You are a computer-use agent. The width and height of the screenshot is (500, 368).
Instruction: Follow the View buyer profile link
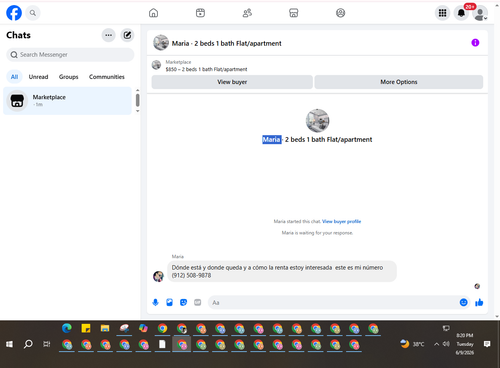[341, 221]
